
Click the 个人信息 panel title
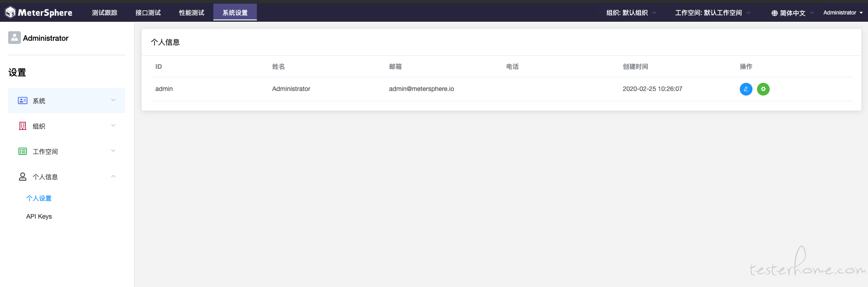(165, 42)
